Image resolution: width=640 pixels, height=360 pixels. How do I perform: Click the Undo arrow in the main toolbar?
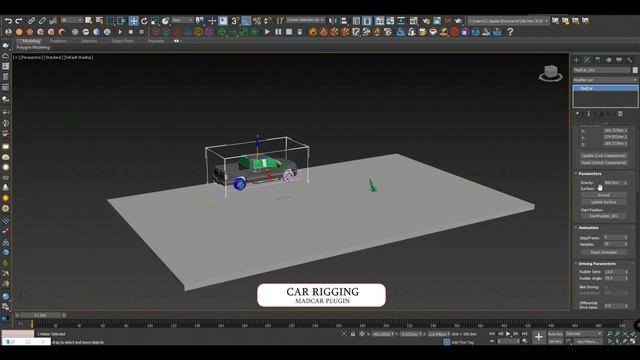8,20
